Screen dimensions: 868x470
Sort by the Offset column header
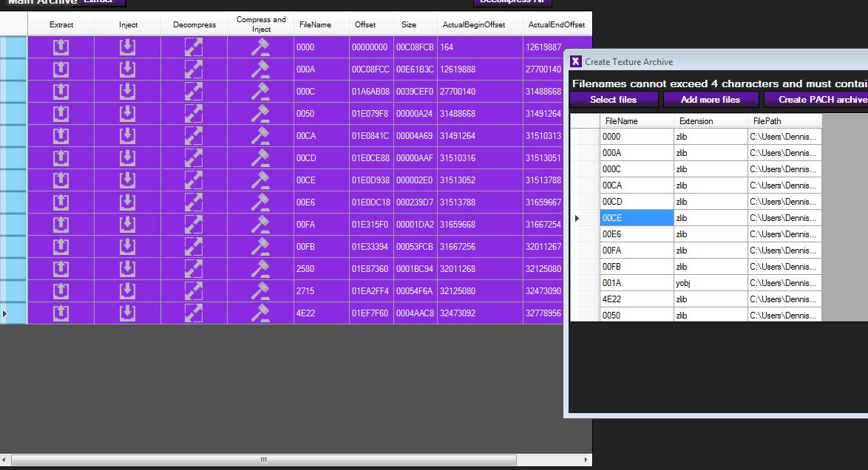[365, 24]
